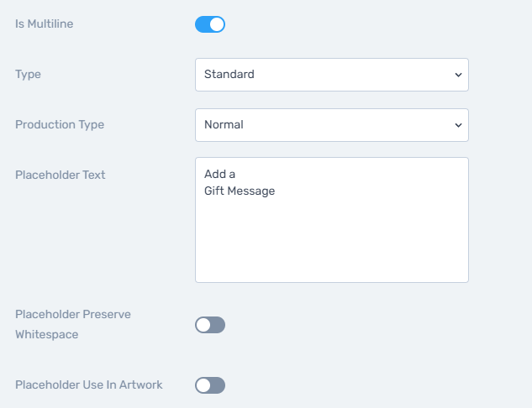Image resolution: width=532 pixels, height=408 pixels.
Task: Place cursor on the 'Gift Message' line
Action: 240,191
